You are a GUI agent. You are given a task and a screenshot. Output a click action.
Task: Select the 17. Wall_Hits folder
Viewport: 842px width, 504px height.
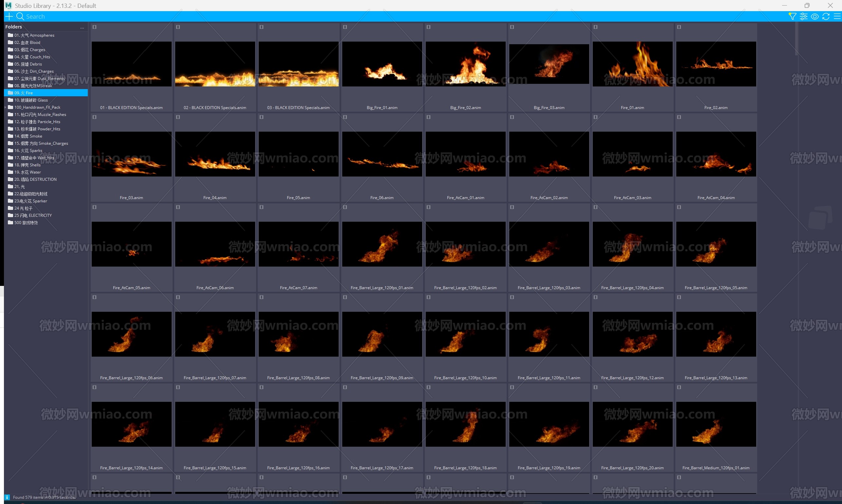(x=46, y=158)
